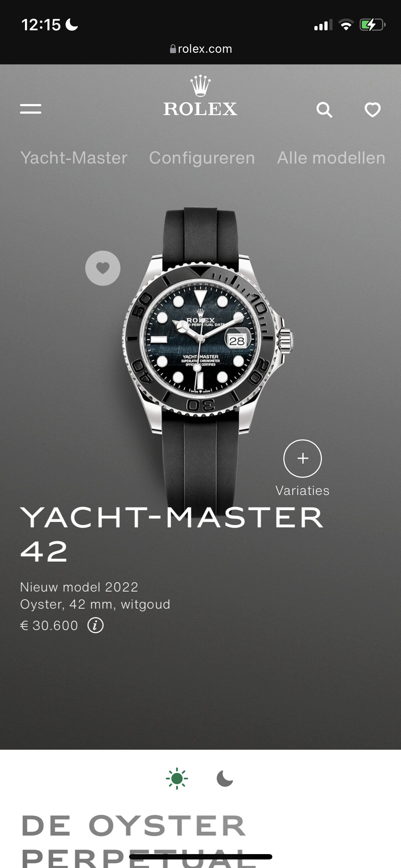Screen dimensions: 401x868
Task: Tap the Variaties label
Action: (x=303, y=491)
